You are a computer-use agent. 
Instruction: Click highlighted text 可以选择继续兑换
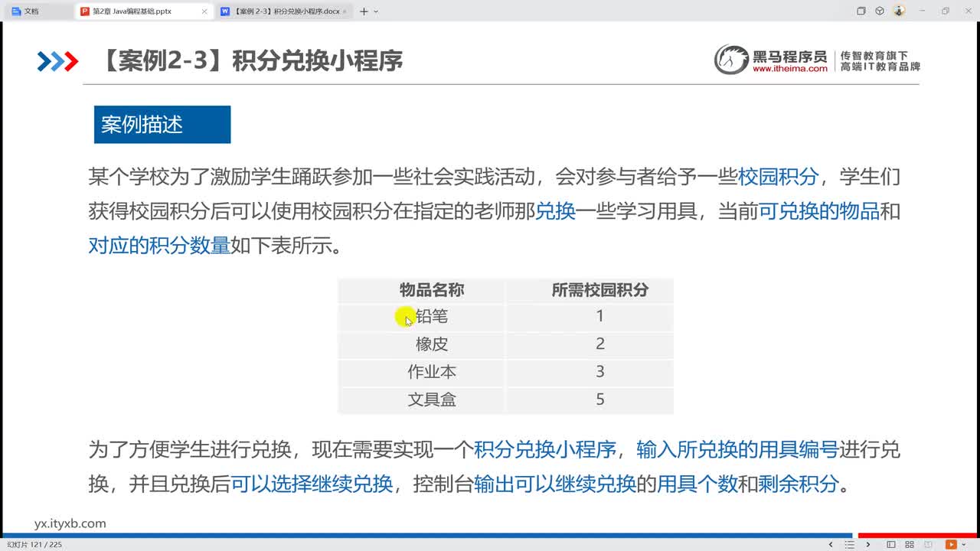(x=312, y=484)
